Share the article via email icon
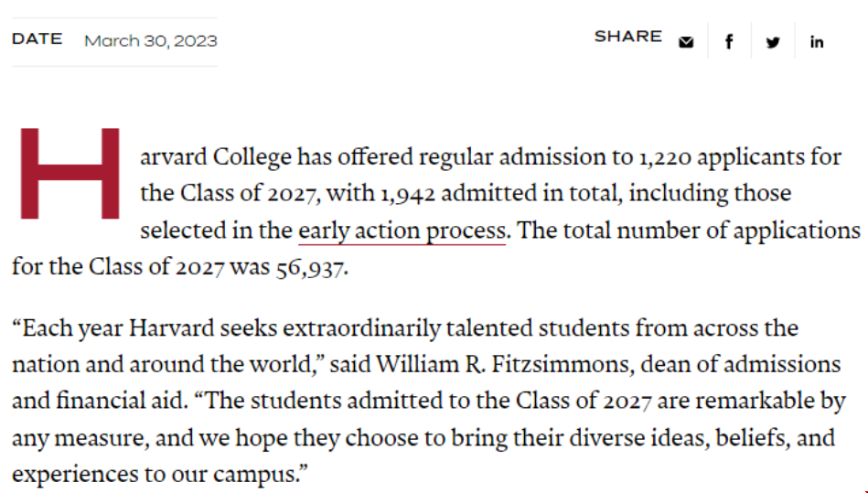 point(686,42)
